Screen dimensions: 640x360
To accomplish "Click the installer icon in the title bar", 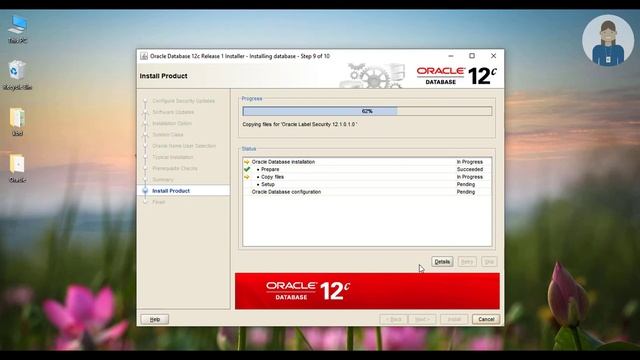I will (x=144, y=56).
